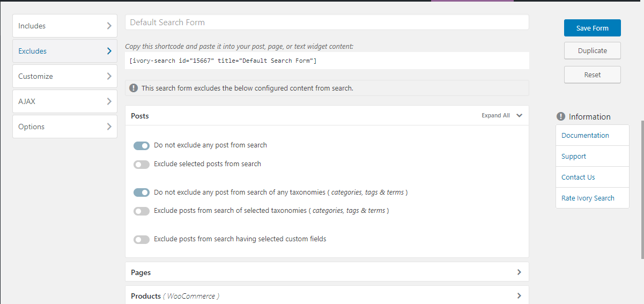Click the chevron arrow on Includes tab
Screen dimensions: 644x304
109,26
